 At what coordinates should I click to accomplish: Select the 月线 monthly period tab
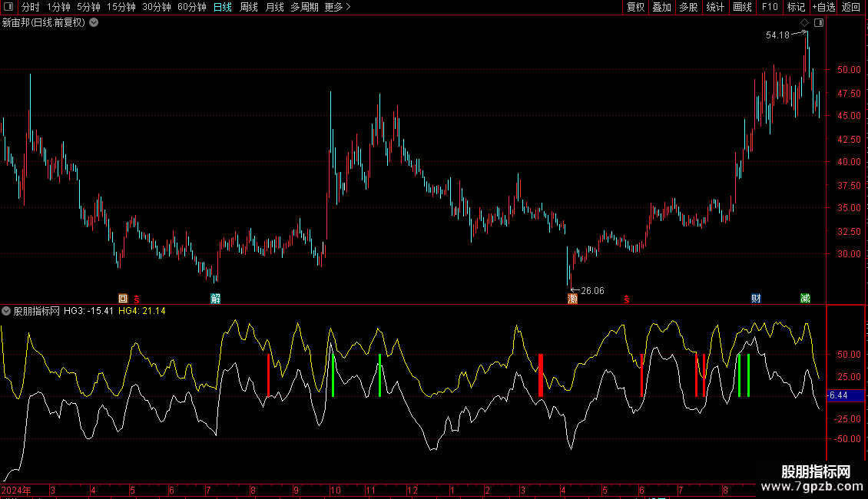click(x=274, y=7)
